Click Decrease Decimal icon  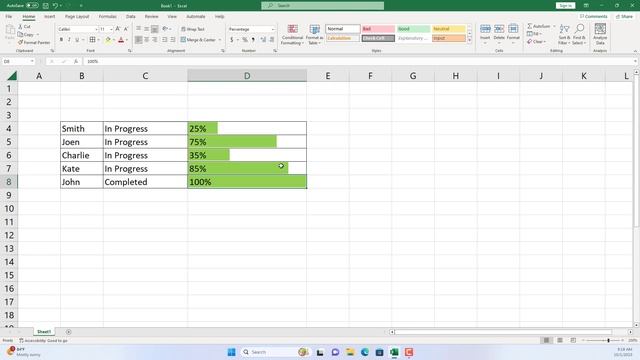point(272,40)
